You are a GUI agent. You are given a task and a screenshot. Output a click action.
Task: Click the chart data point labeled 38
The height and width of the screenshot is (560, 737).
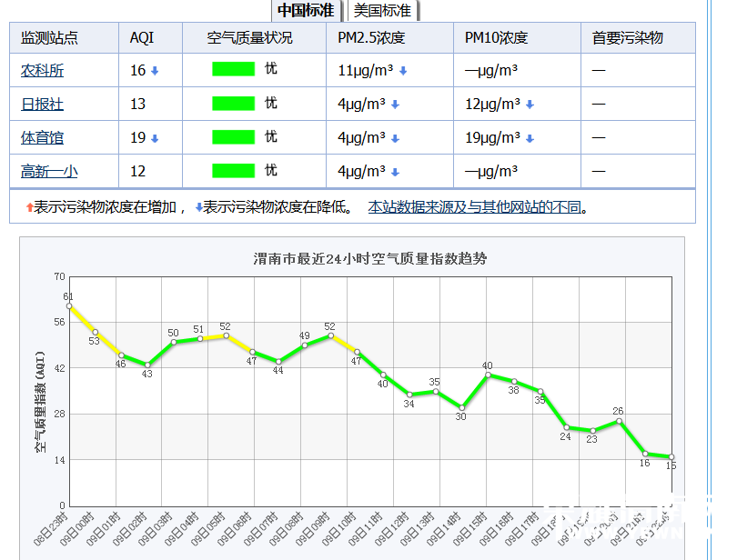514,382
